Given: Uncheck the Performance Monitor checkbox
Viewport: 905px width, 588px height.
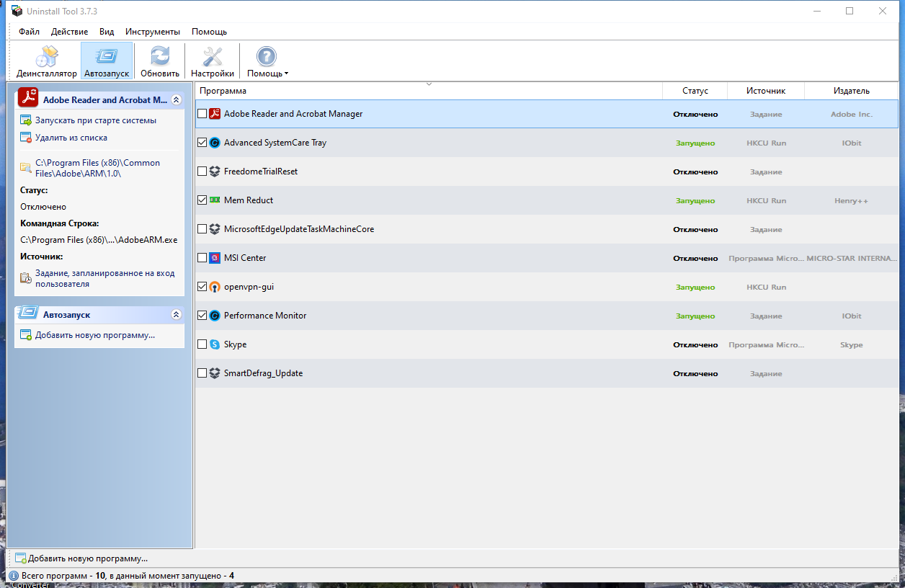Looking at the screenshot, I should (202, 316).
